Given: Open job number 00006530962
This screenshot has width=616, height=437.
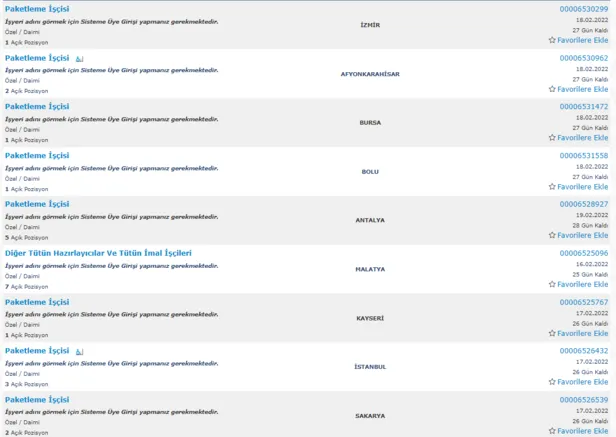Looking at the screenshot, I should [583, 58].
